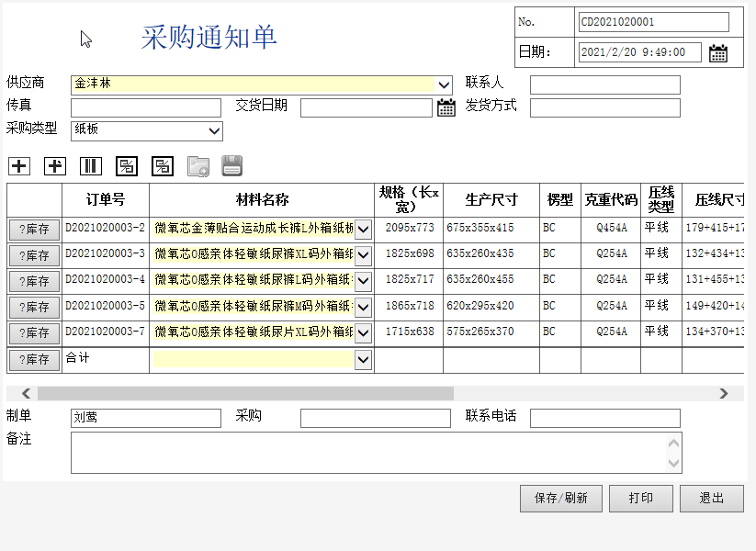This screenshot has height=551, width=756.
Task: Expand material dropdown for order D2021020003-4
Action: (x=363, y=280)
